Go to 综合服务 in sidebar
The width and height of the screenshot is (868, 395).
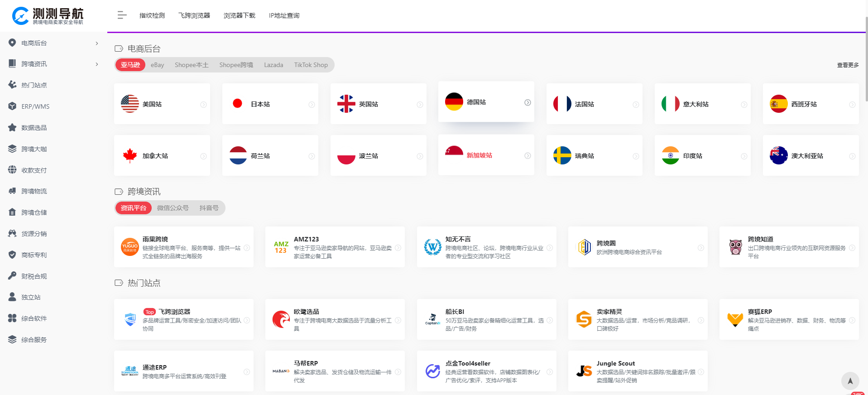tap(34, 340)
